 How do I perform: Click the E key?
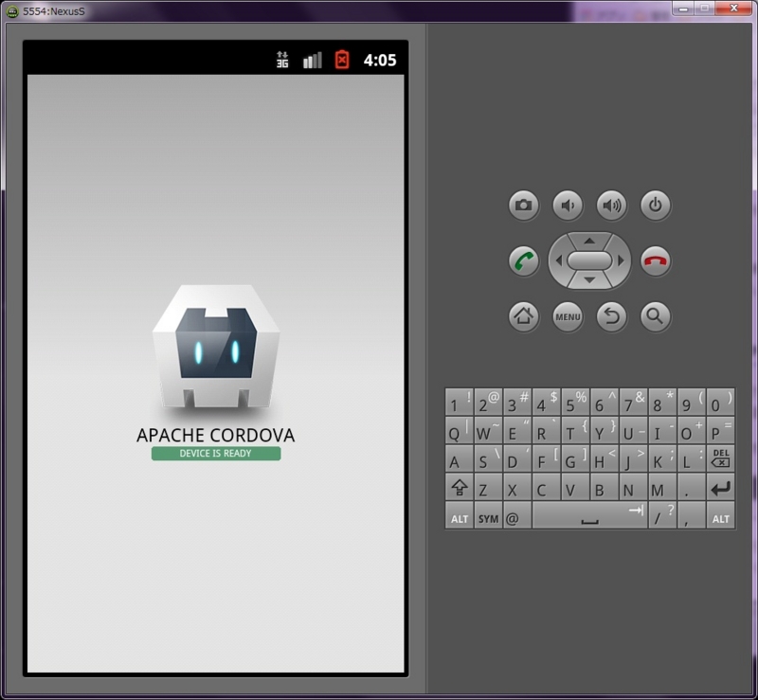click(517, 430)
